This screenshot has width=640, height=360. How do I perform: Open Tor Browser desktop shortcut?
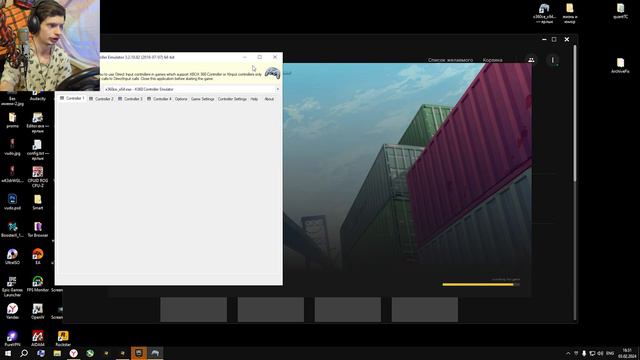click(38, 229)
